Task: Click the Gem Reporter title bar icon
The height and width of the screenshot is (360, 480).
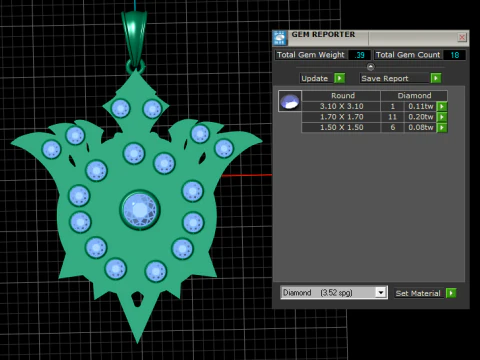Action: [x=280, y=38]
